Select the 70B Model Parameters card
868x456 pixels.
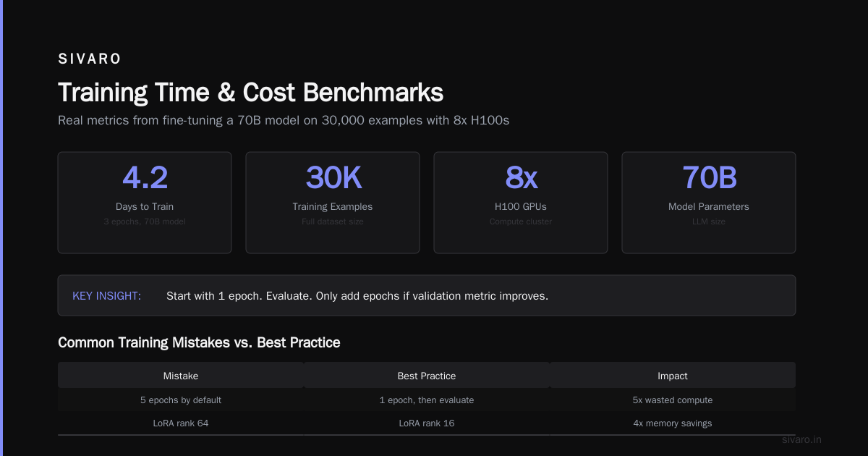[709, 203]
